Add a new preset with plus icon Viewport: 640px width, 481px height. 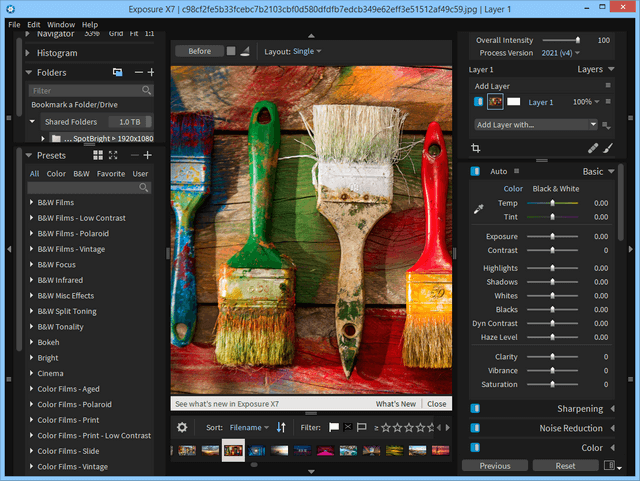(148, 155)
